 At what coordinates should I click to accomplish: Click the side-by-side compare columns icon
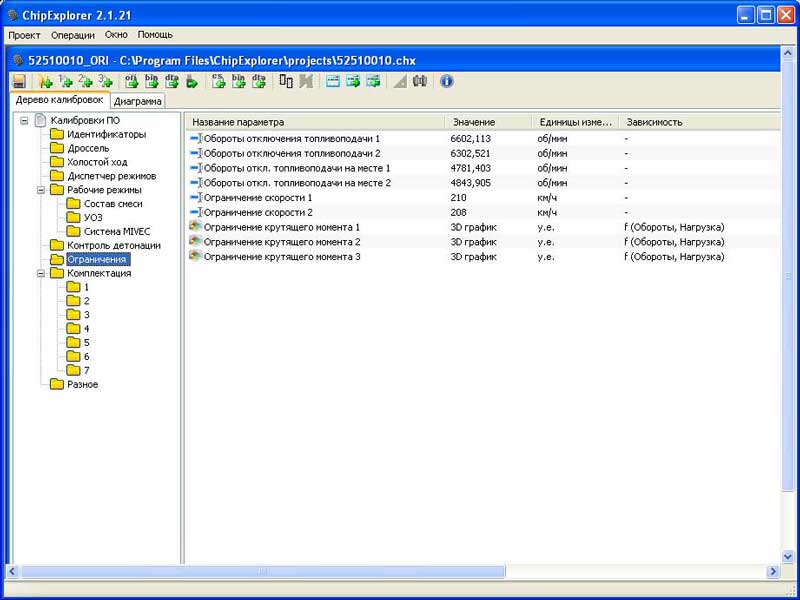point(286,81)
